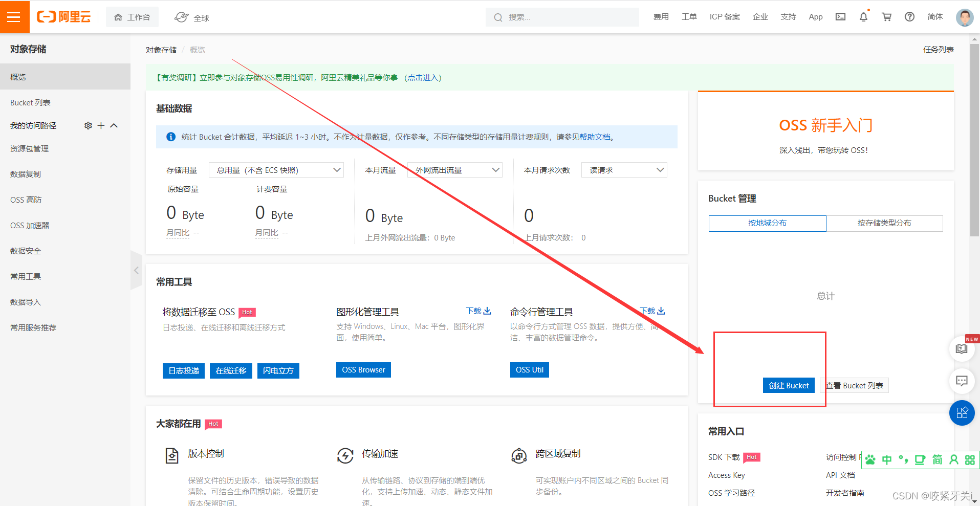
Task: Launch the Cloud Shell terminal icon
Action: click(x=840, y=17)
